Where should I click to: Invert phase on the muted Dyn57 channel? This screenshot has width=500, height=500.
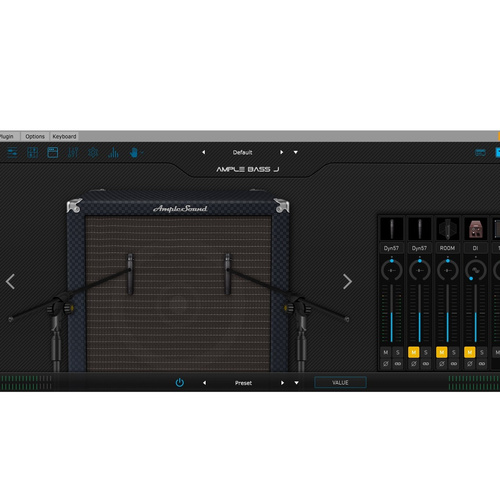coord(414,364)
